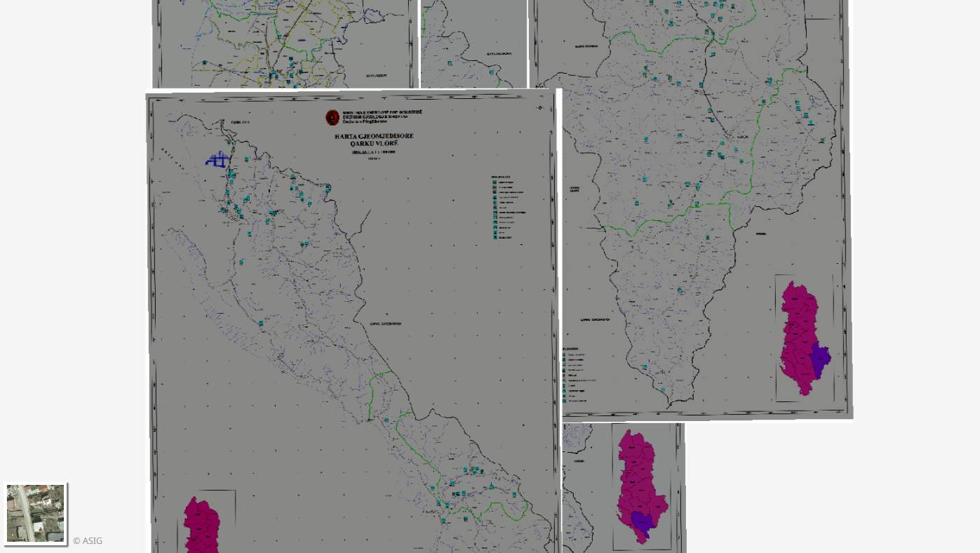980x553 pixels.
Task: Click the QARKU GJIROKASTER label on the Vlorë map
Action: tap(385, 324)
